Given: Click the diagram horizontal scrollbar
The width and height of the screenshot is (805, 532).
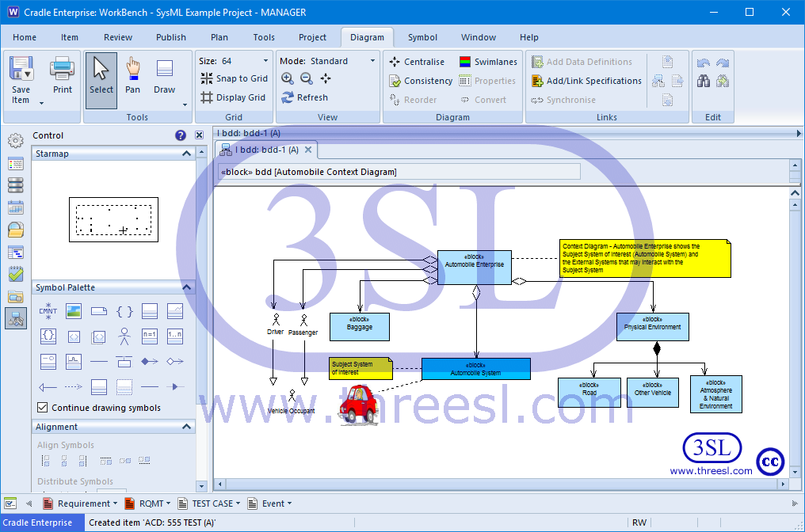Looking at the screenshot, I should (502, 484).
